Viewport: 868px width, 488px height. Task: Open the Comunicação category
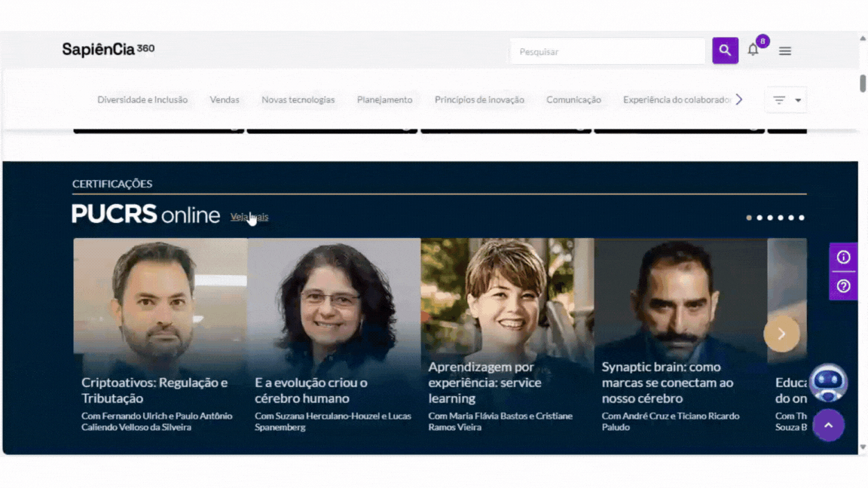tap(573, 99)
